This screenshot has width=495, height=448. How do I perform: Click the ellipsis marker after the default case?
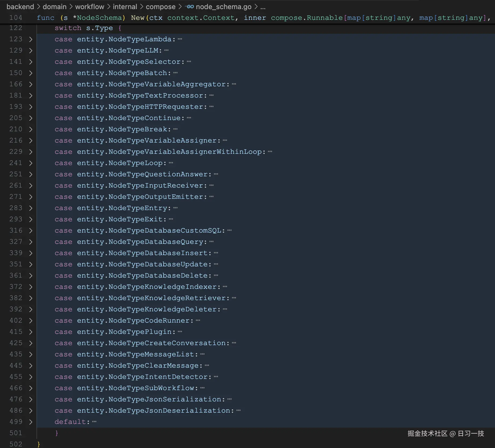(94, 421)
